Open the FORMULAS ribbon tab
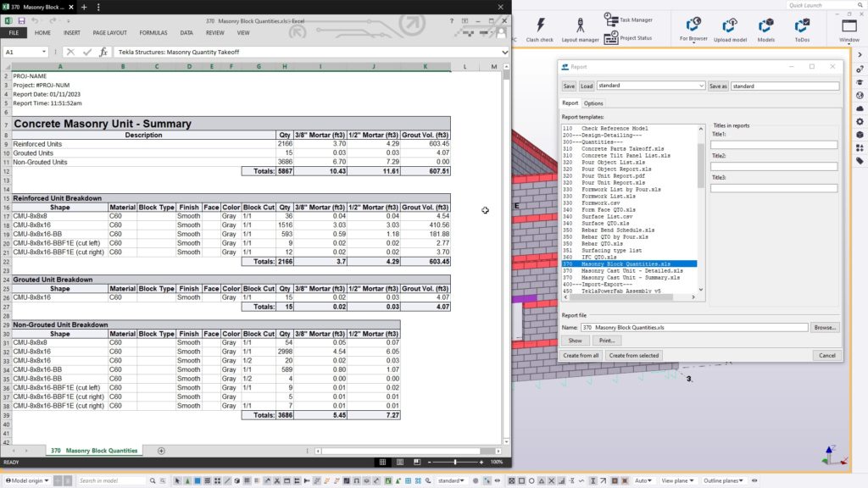Viewport: 868px width, 488px height. 153,32
